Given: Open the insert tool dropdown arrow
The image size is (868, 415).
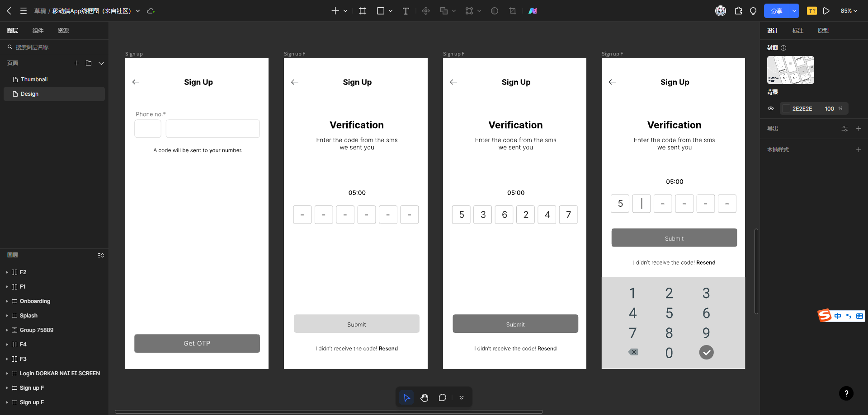Looking at the screenshot, I should [x=345, y=11].
